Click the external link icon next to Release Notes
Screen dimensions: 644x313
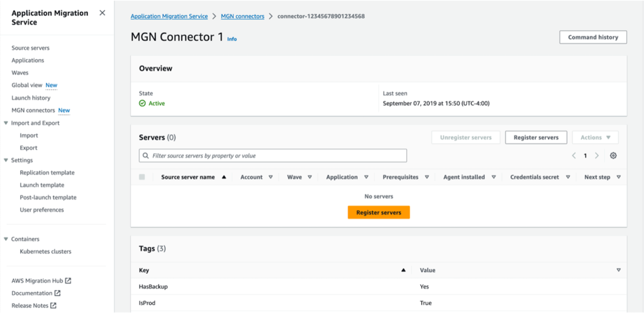53,305
